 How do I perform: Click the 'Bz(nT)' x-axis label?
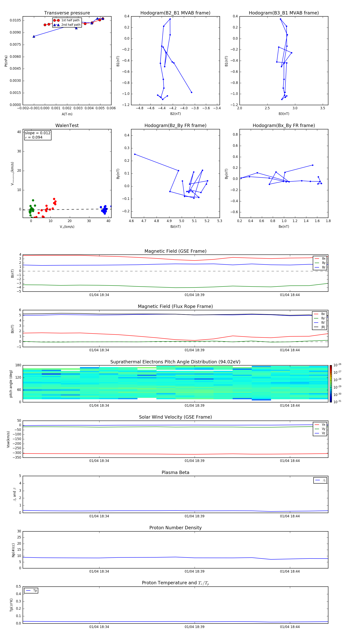coord(175,227)
